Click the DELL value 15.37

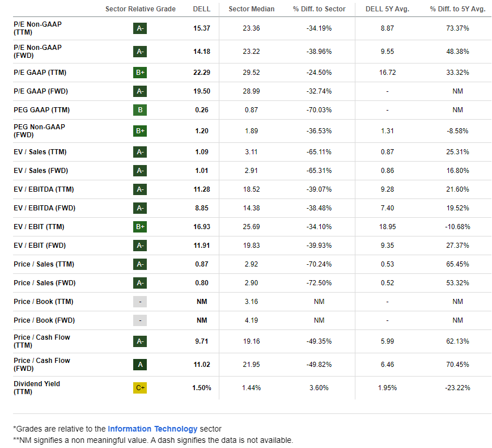pyautogui.click(x=201, y=28)
